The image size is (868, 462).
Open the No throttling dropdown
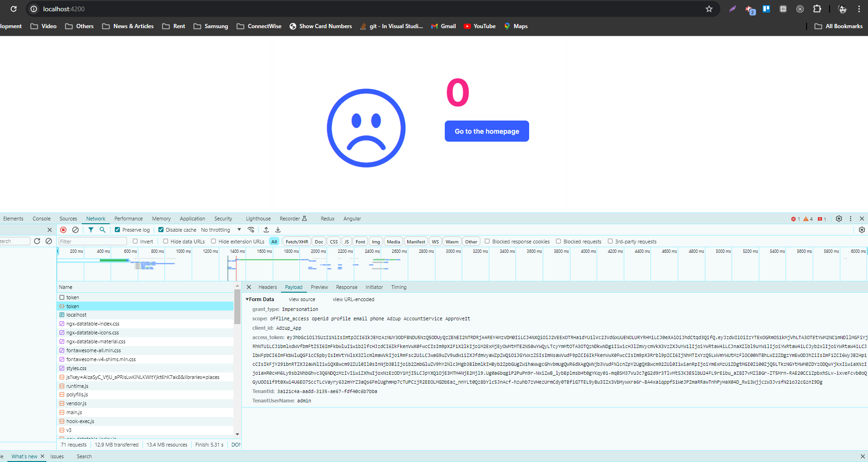(221, 230)
